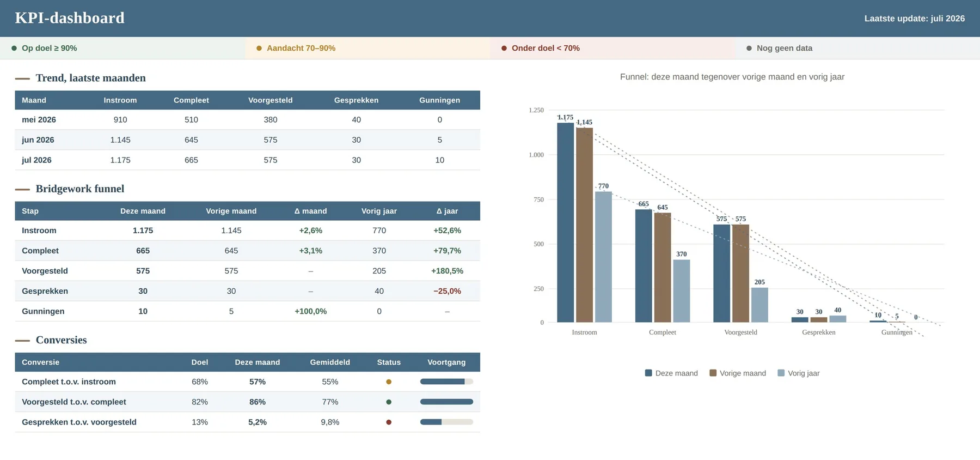Click 'Laatste update: juli 2026' text
This screenshot has height=460, width=980.
point(915,19)
